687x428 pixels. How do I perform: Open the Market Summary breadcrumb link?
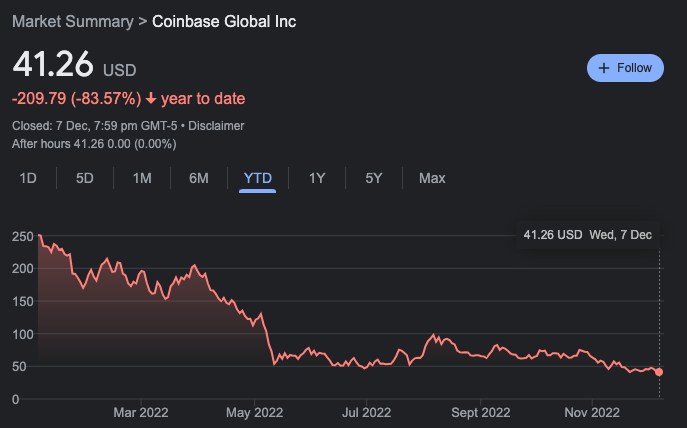pos(73,21)
